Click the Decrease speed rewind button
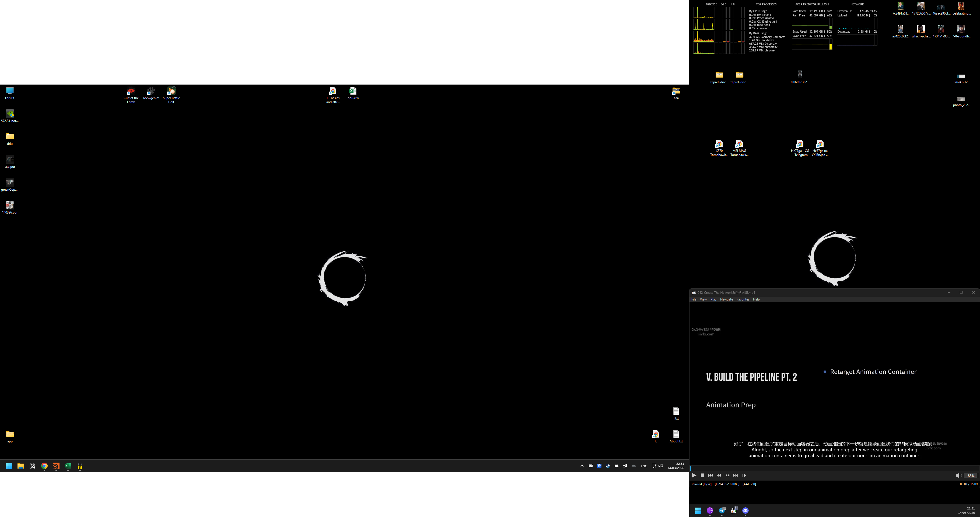 [719, 475]
